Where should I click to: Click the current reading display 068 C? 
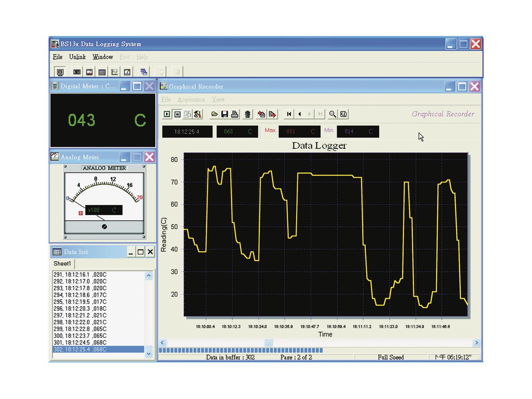point(237,132)
